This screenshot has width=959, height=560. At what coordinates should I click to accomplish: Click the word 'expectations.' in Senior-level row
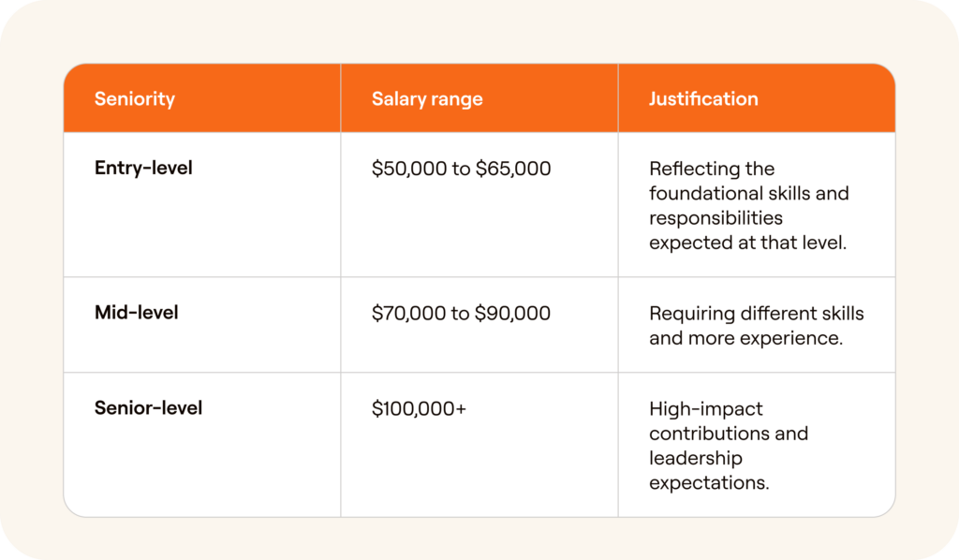click(709, 483)
